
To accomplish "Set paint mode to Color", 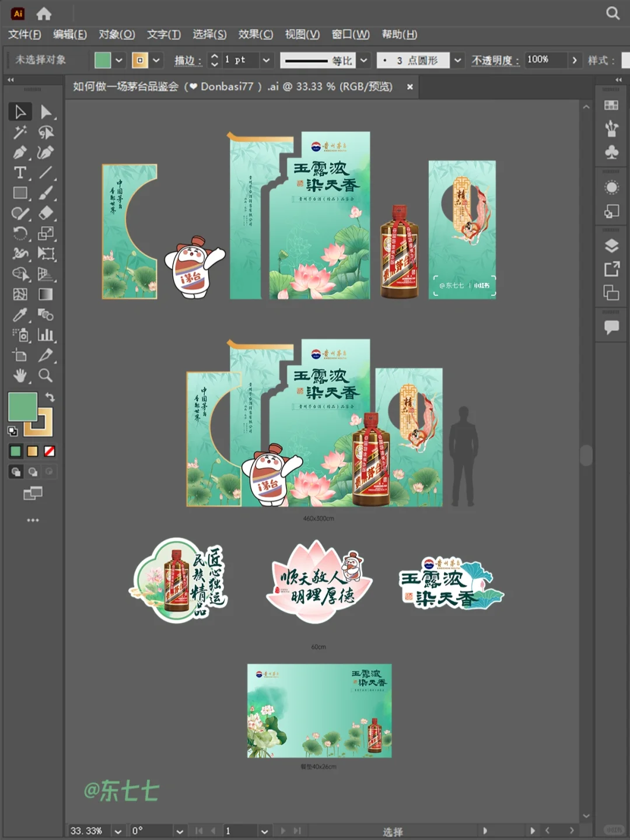I will (16, 452).
